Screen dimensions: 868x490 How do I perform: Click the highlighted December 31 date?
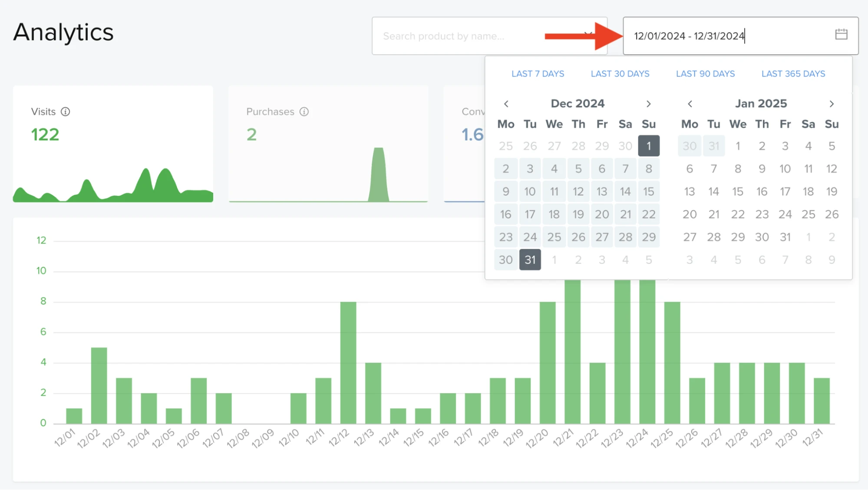530,259
